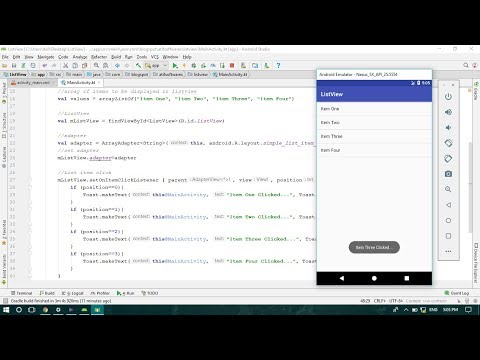Click emulator volume up icon
480x360 pixels.
coord(448,112)
